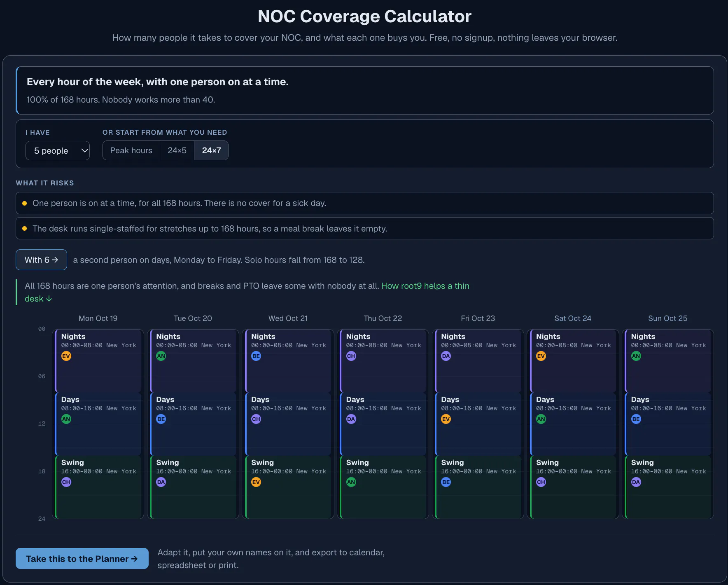Open the '5 people' team size dropdown
This screenshot has height=585, width=728.
pos(58,151)
